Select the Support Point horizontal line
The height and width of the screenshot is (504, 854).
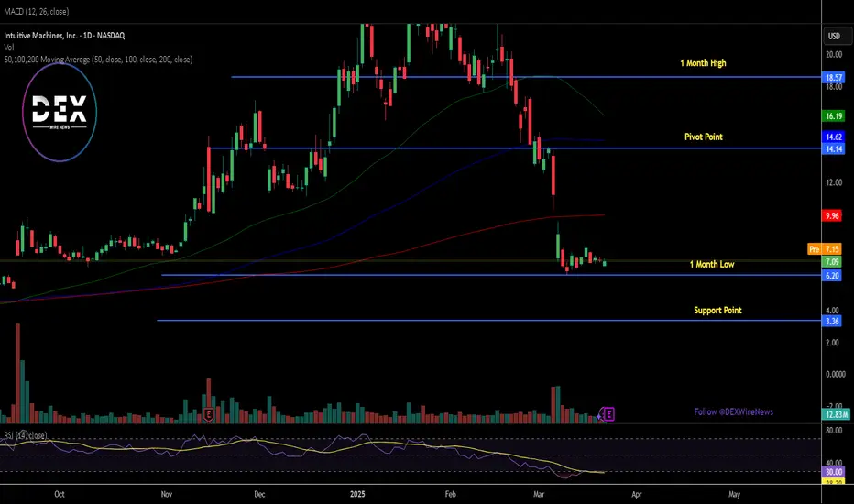tap(489, 321)
